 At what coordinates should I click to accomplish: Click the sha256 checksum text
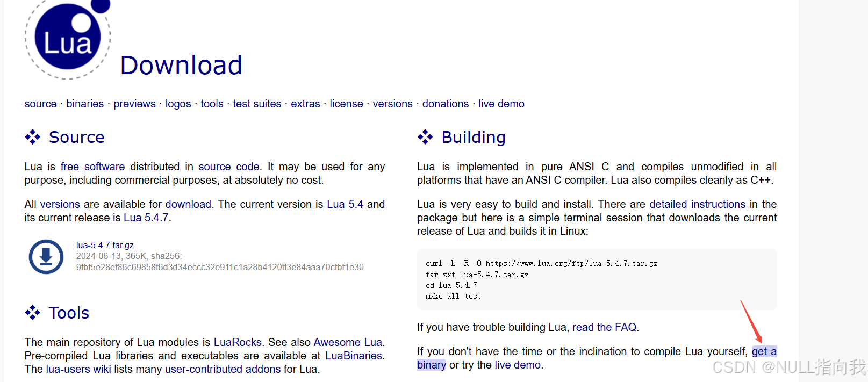coord(220,267)
